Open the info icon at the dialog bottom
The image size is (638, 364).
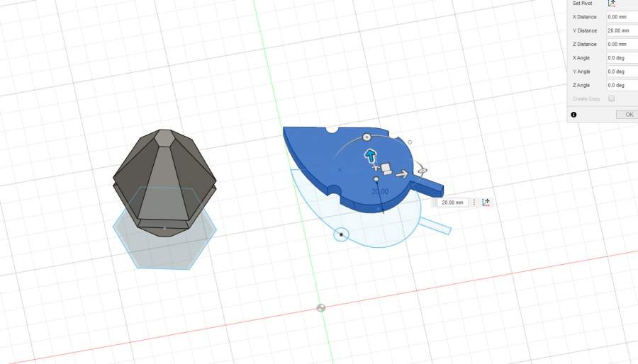[x=573, y=115]
